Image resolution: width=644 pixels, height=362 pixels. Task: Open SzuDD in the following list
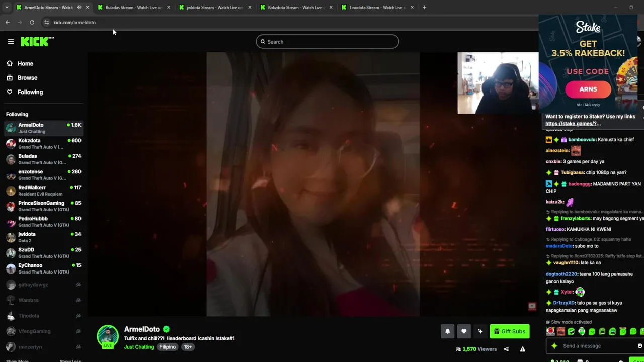pos(43,253)
